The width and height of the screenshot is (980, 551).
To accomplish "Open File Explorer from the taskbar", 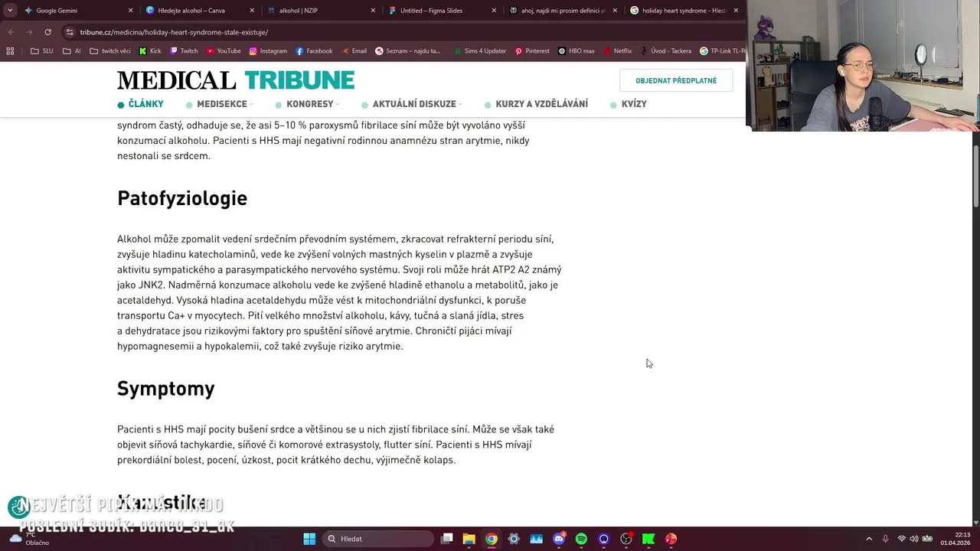I will [469, 539].
